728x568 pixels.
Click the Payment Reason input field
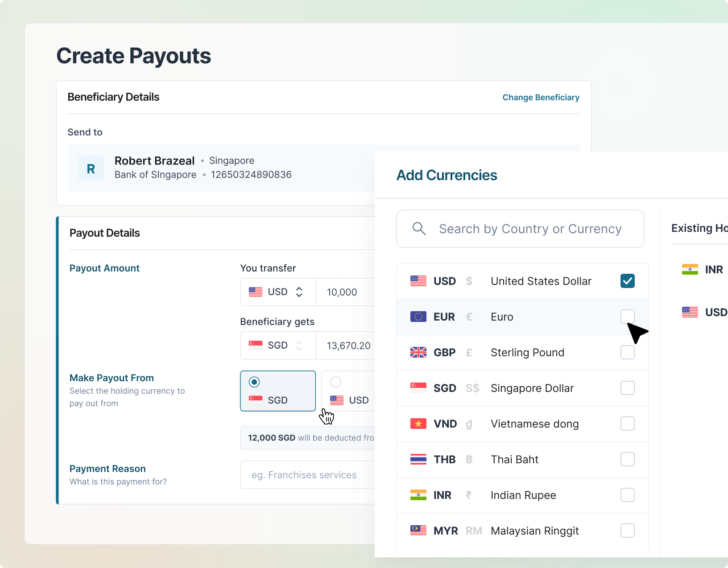pyautogui.click(x=307, y=475)
